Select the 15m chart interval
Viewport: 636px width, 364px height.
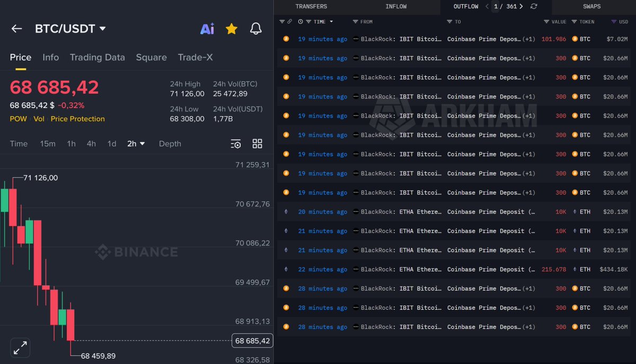48,144
